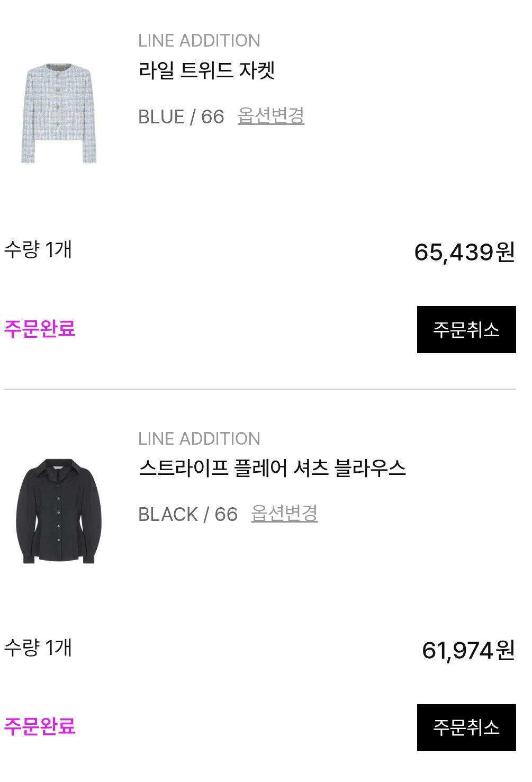Click 수량 1개 for the tweed jacket
The width and height of the screenshot is (532, 782).
pyautogui.click(x=38, y=249)
